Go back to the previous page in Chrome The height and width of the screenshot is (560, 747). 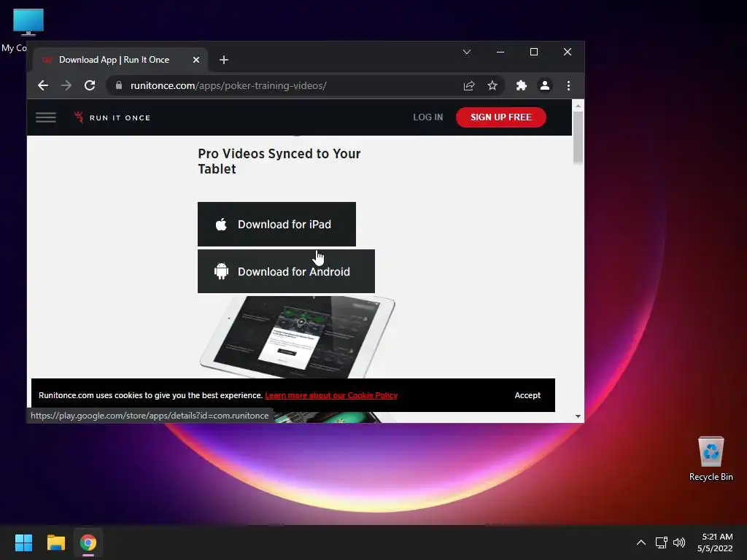[x=43, y=86]
